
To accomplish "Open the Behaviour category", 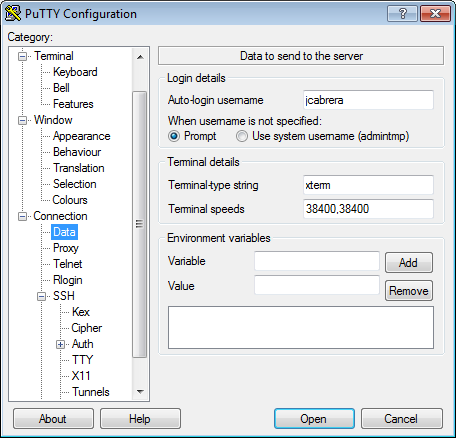I will (77, 152).
